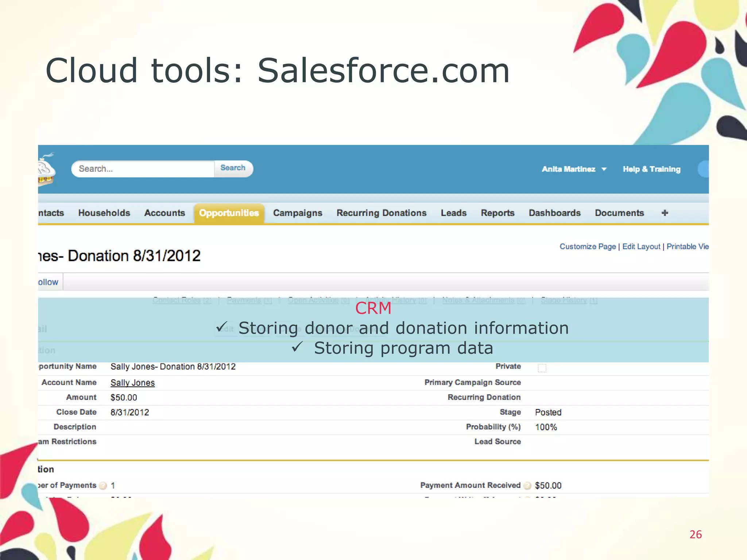Switch to the Accounts tab

coord(165,213)
